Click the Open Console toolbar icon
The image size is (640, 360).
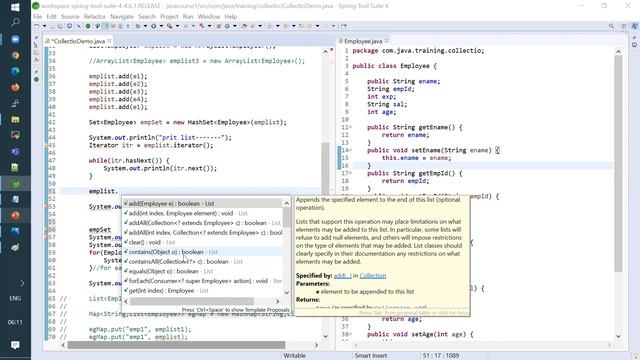(x=69, y=26)
